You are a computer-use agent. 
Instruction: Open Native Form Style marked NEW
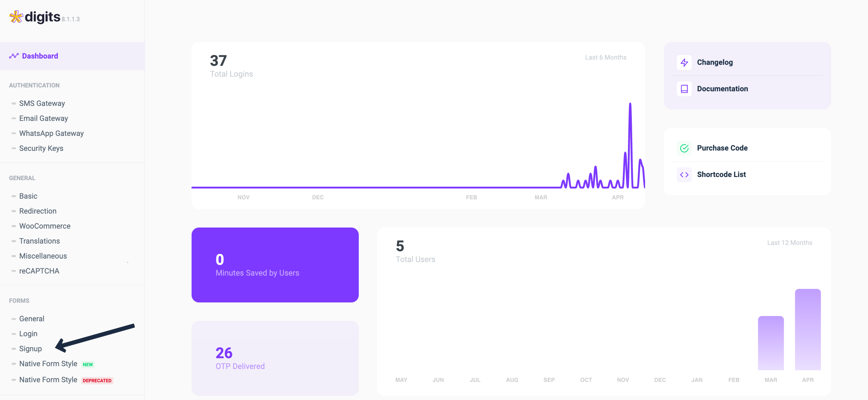[48, 364]
